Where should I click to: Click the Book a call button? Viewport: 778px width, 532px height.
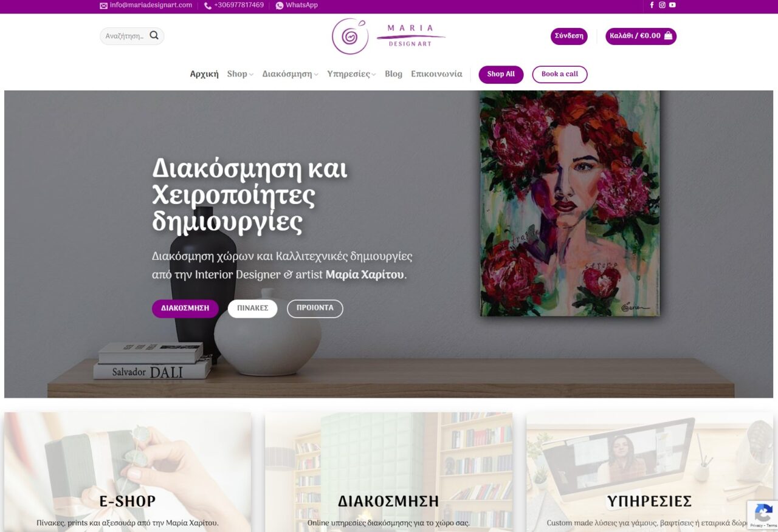click(x=560, y=74)
